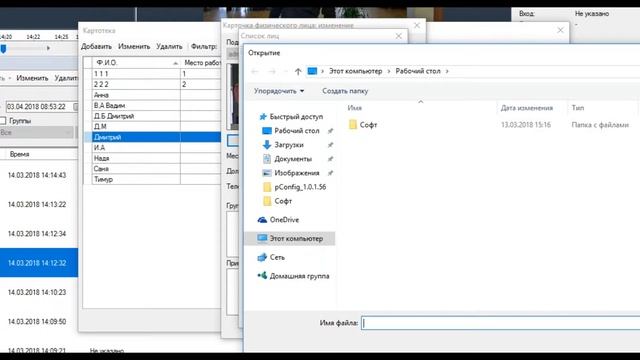Sort by Тип column header
Image resolution: width=640 pixels, height=360 pixels.
[578, 108]
